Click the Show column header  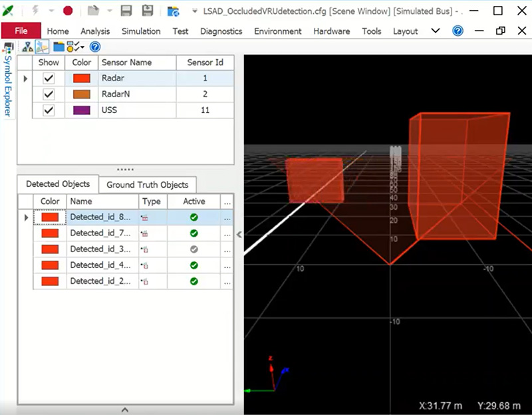click(49, 63)
